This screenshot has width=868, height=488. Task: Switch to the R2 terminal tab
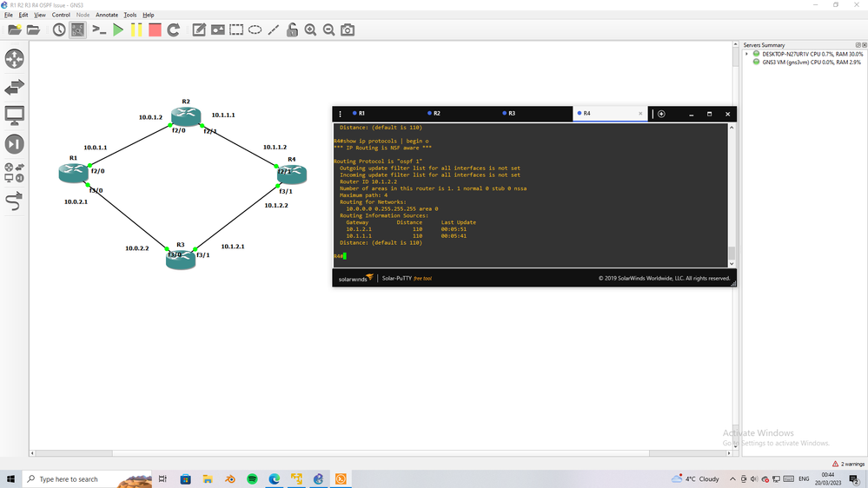click(x=461, y=114)
